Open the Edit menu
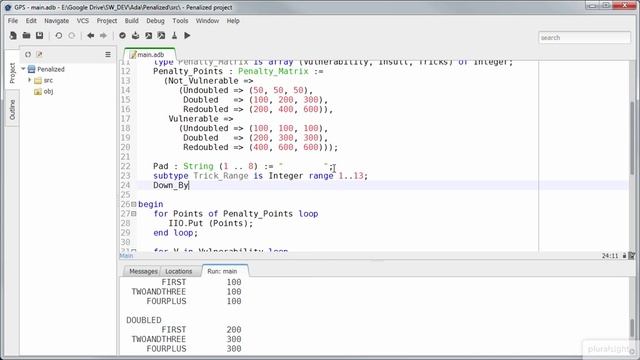This screenshot has height=360, width=640. coord(31,21)
